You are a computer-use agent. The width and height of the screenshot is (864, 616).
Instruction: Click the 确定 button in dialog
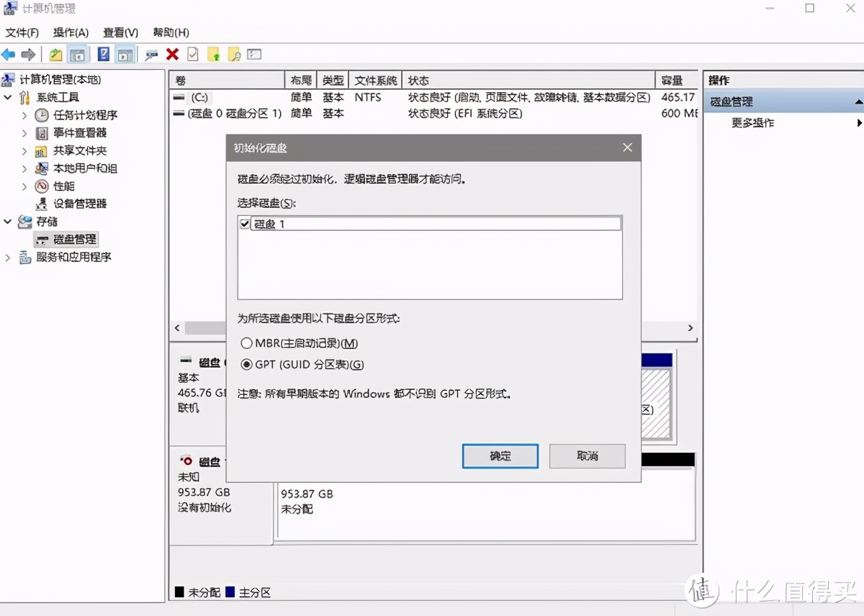[500, 456]
